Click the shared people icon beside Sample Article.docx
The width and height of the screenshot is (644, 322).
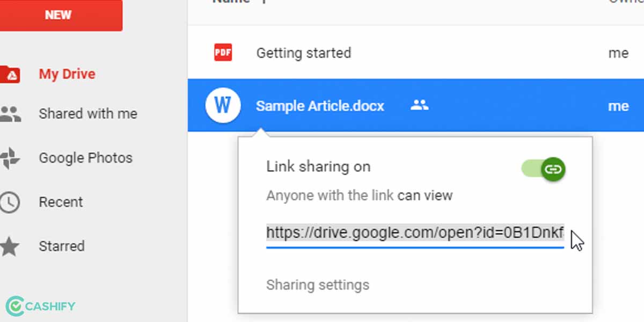pos(420,105)
